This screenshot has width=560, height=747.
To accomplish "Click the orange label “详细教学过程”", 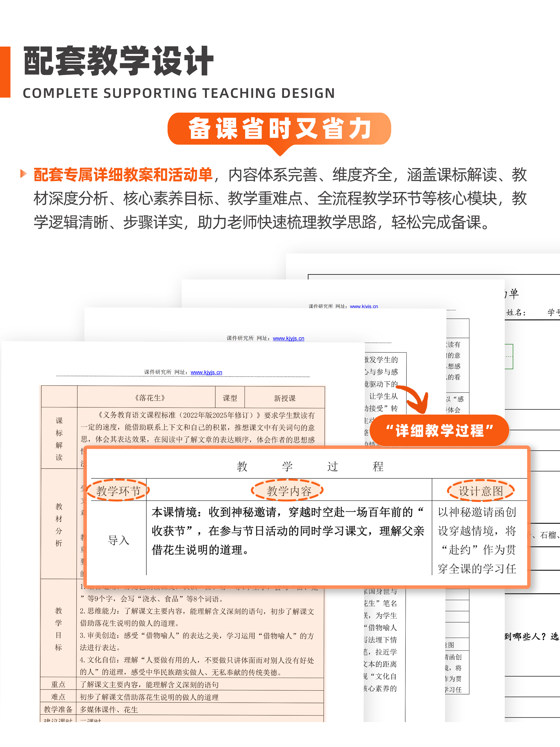I will [x=439, y=431].
